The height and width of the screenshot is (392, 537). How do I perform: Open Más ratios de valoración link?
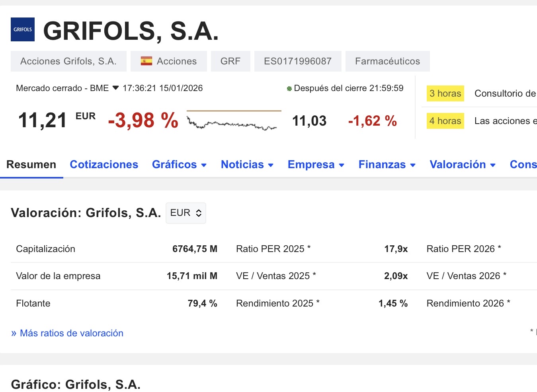click(x=67, y=333)
